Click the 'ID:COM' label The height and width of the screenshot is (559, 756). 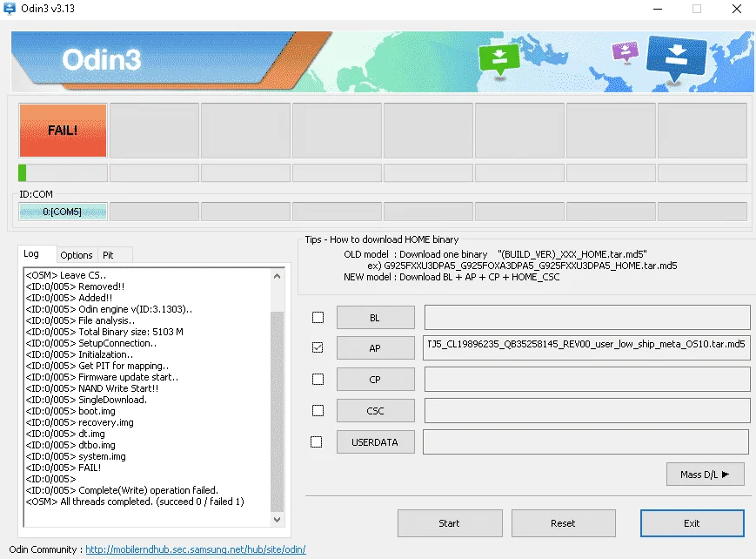(37, 194)
